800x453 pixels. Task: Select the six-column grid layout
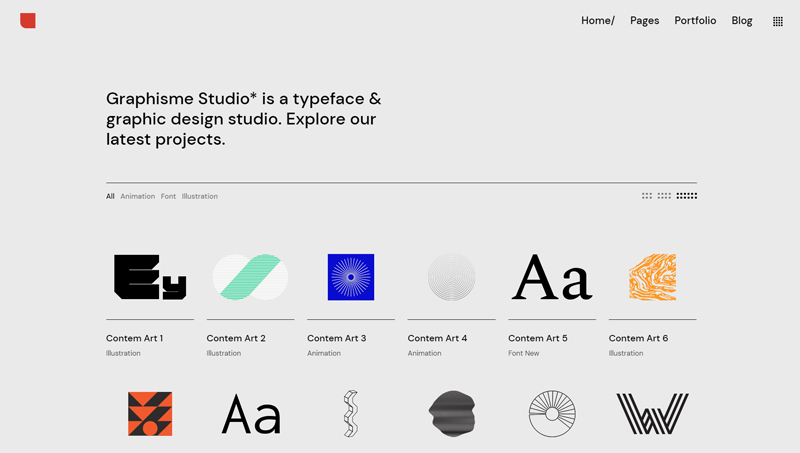click(687, 196)
